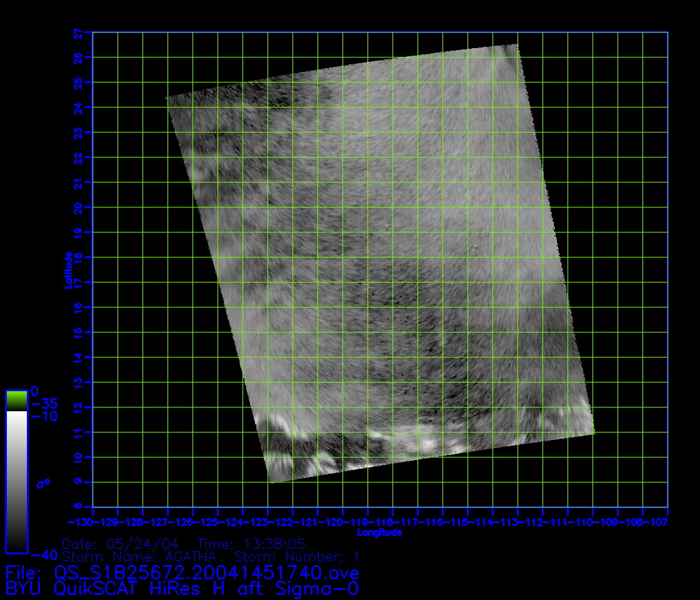
Task: Click the Latitude axis title
Action: point(67,269)
